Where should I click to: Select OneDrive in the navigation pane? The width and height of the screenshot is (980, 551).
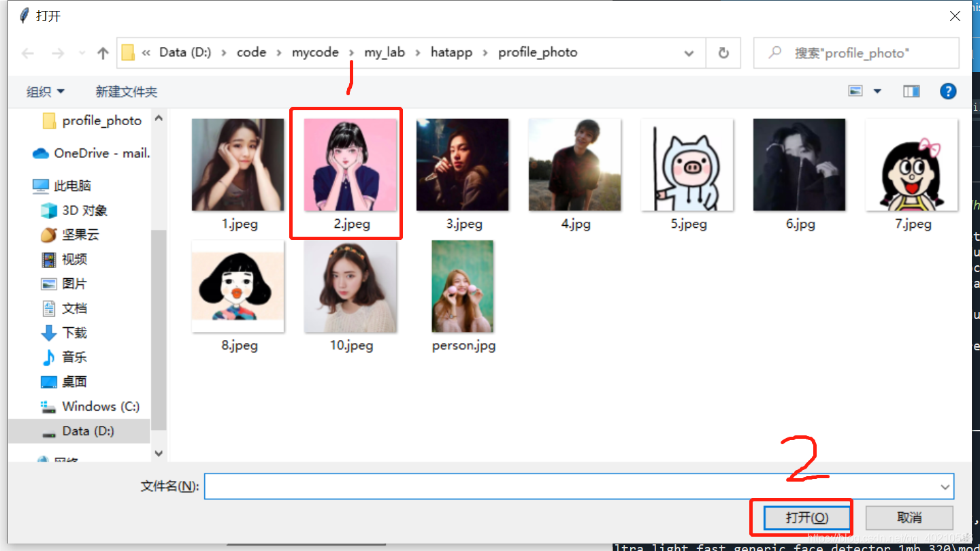(91, 154)
